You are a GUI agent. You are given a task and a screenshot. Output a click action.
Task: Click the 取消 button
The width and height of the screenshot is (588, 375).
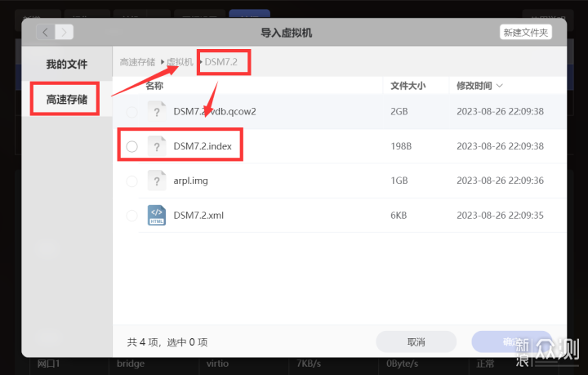pyautogui.click(x=416, y=342)
